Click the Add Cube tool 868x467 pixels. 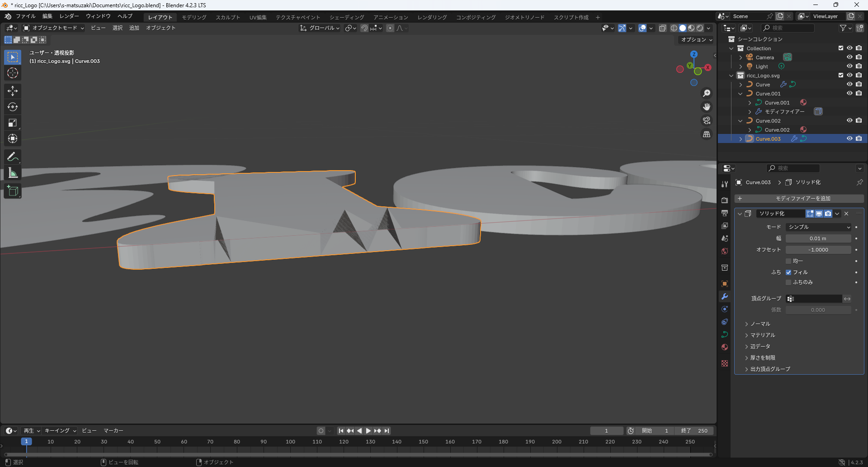(13, 191)
